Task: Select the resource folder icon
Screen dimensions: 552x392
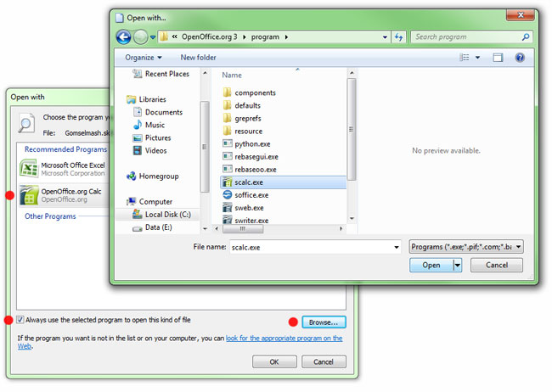Action: (228, 131)
